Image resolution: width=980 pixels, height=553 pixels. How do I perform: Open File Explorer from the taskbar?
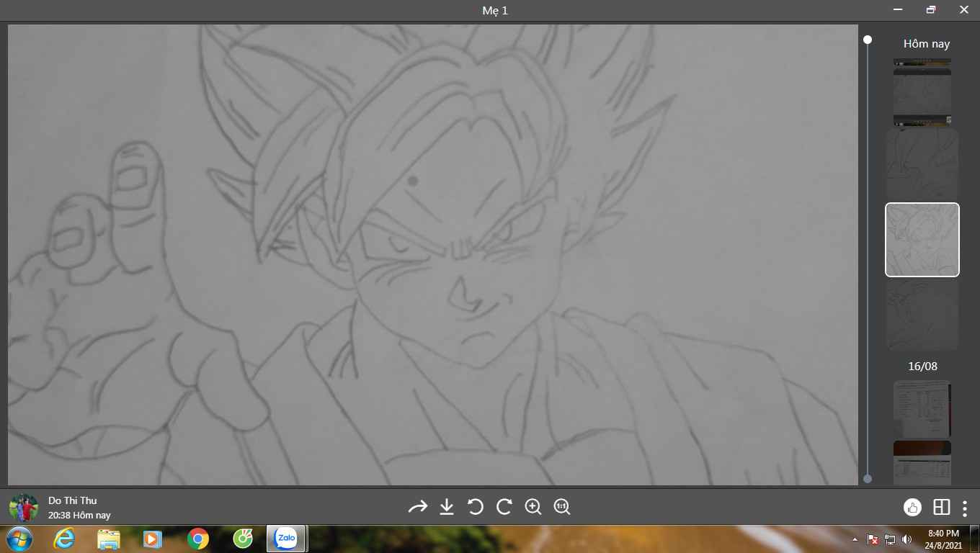pyautogui.click(x=109, y=539)
